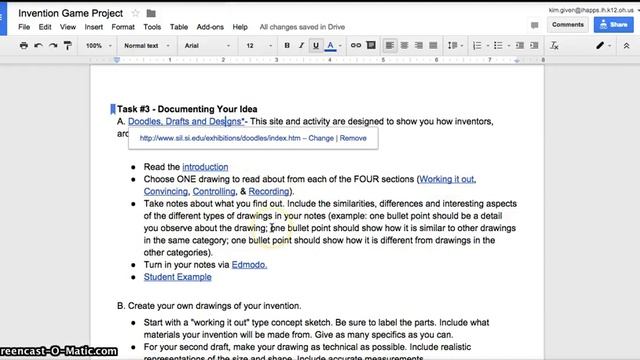Clear formatting with the Tx icon
This screenshot has width=640, height=360.
pos(554,45)
